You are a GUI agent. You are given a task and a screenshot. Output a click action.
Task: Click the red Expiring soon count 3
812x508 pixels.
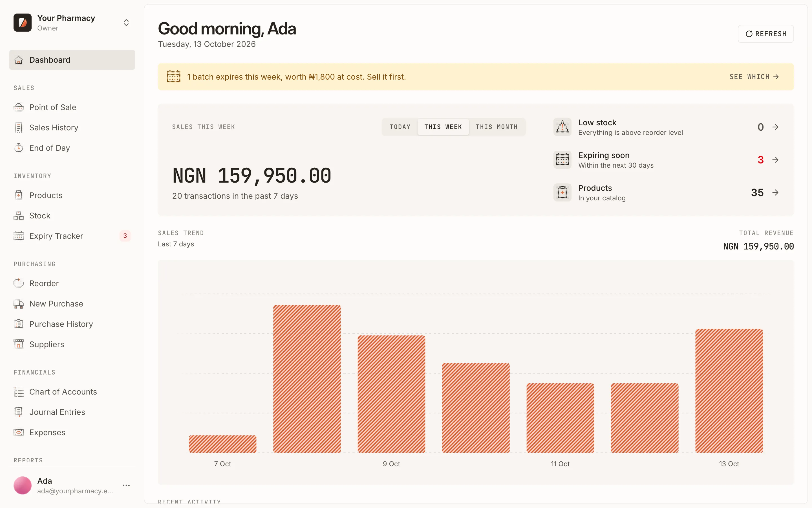761,160
